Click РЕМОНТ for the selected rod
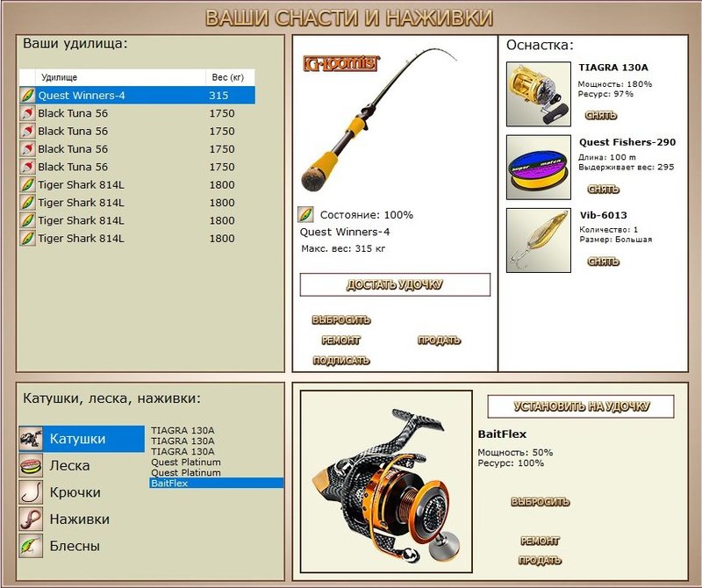This screenshot has width=702, height=588. (x=340, y=341)
